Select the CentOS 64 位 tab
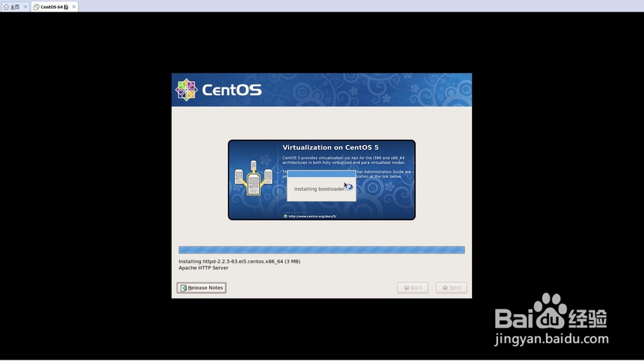Viewport: 644px width, 361px height. tap(54, 6)
